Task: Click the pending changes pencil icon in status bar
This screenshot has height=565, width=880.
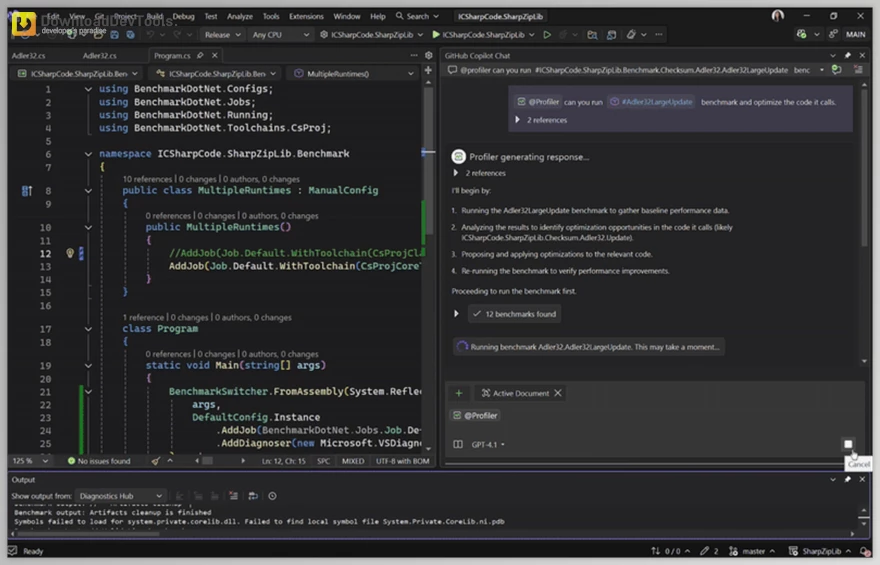Action: [x=709, y=551]
